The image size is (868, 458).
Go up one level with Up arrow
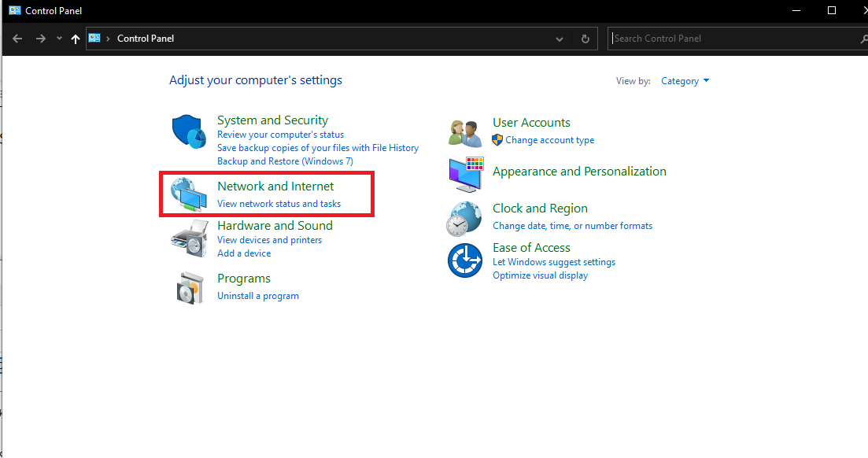(76, 39)
